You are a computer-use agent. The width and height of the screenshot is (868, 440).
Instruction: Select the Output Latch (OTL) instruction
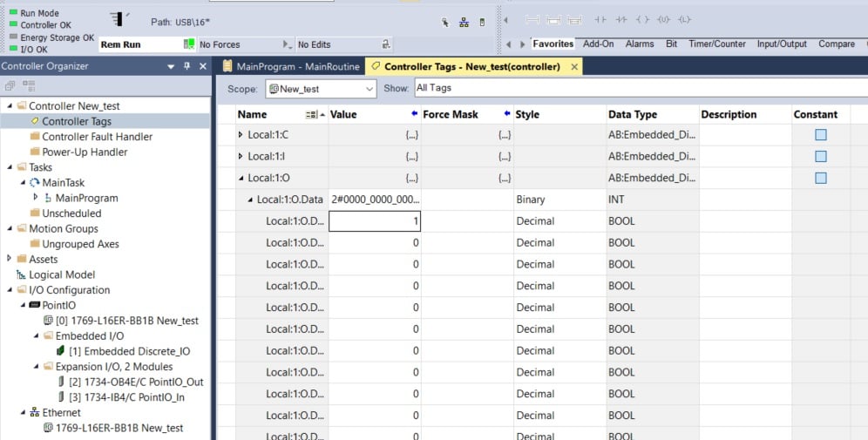click(685, 20)
